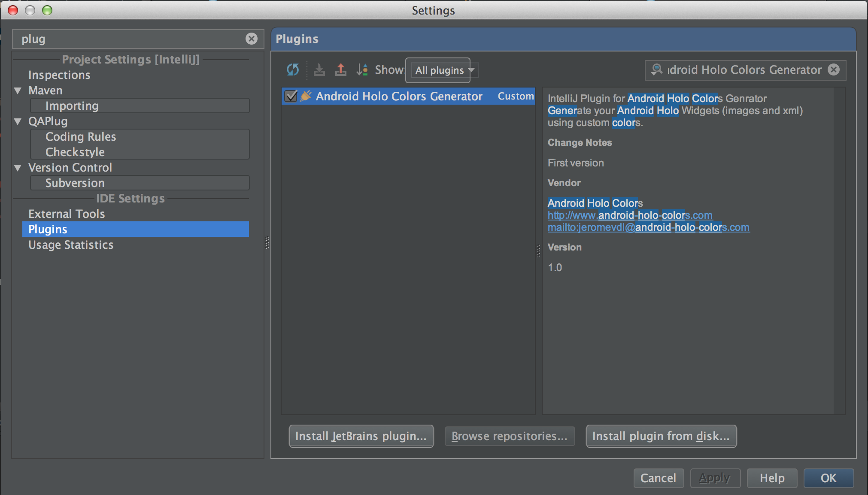
Task: Collapse the Maven tree node
Action: pos(18,91)
